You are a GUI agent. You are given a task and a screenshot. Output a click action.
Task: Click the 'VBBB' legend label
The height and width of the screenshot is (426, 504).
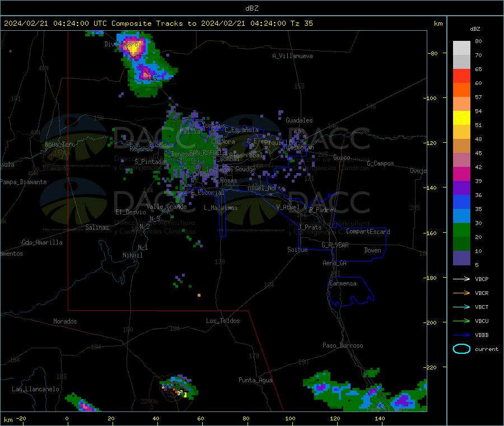482,335
